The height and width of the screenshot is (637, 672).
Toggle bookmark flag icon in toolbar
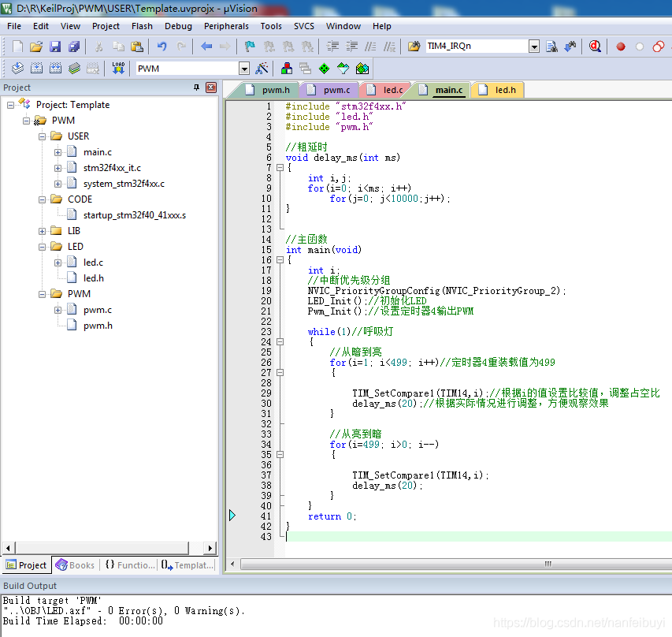[x=250, y=47]
